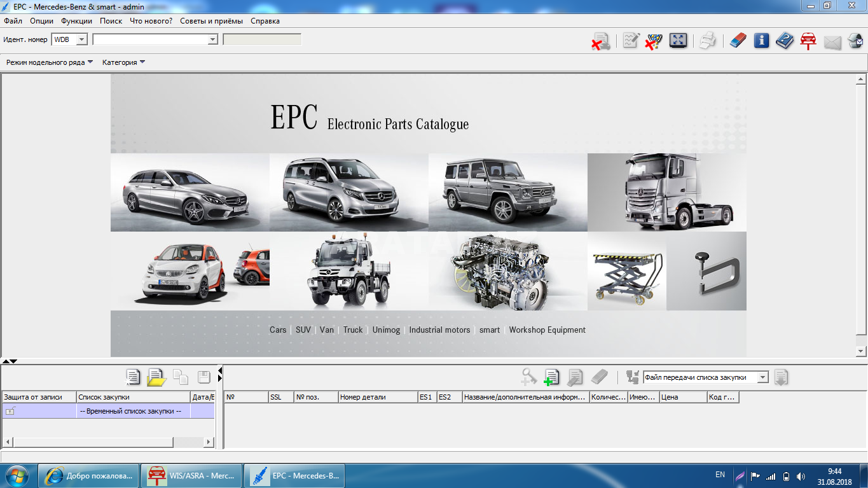Switch to WIS/ASRA taskbar window
868x488 pixels.
click(191, 475)
